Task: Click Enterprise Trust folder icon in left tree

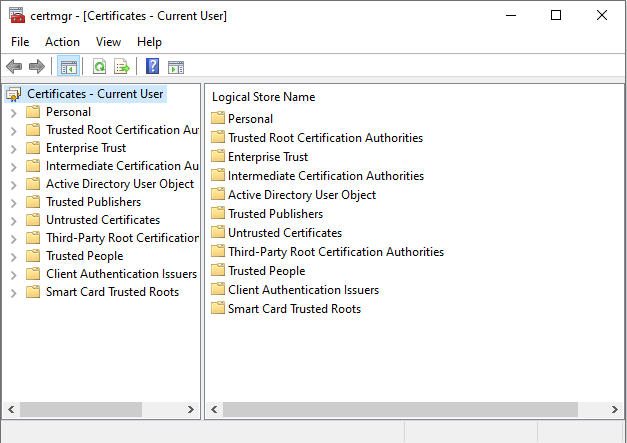Action: coord(33,148)
